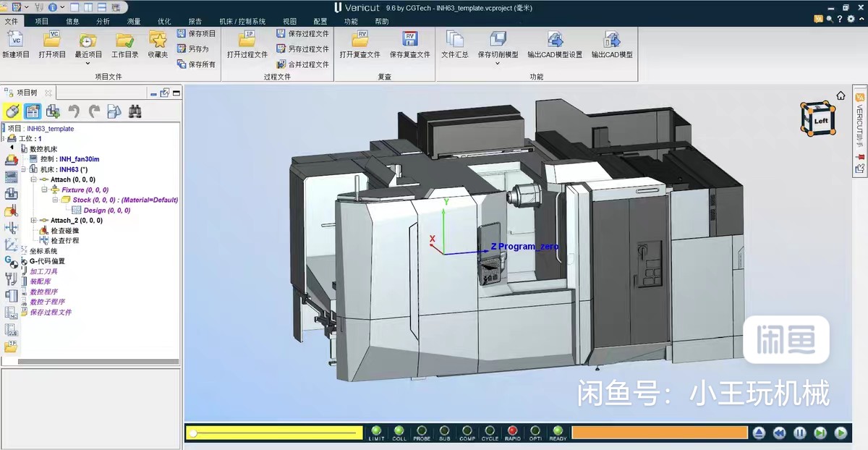
Task: Switch to the 优化 ribbon tab
Action: coord(164,22)
